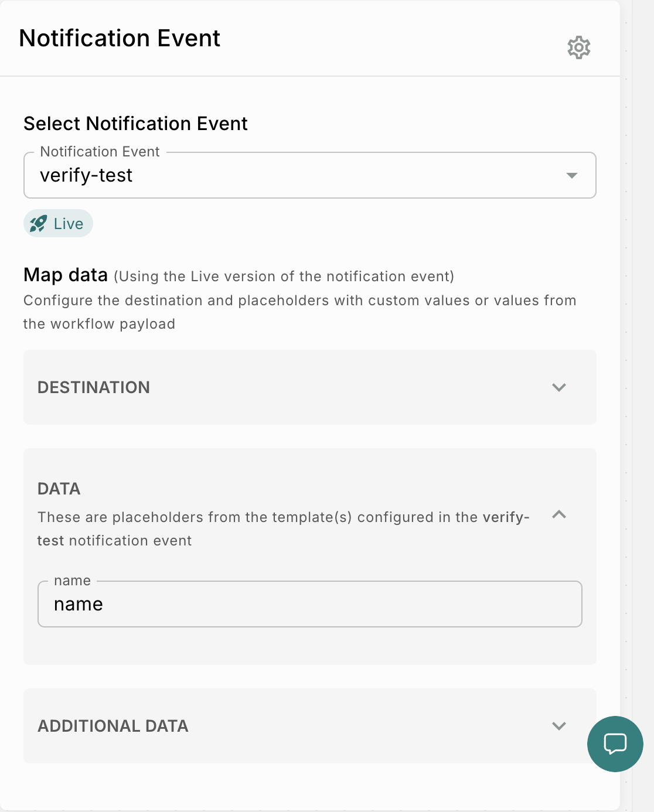
Task: Click the Live status badge
Action: [x=58, y=223]
